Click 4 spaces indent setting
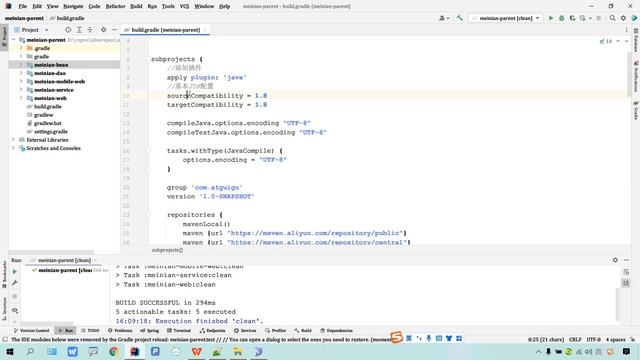The width and height of the screenshot is (640, 360). click(x=616, y=340)
